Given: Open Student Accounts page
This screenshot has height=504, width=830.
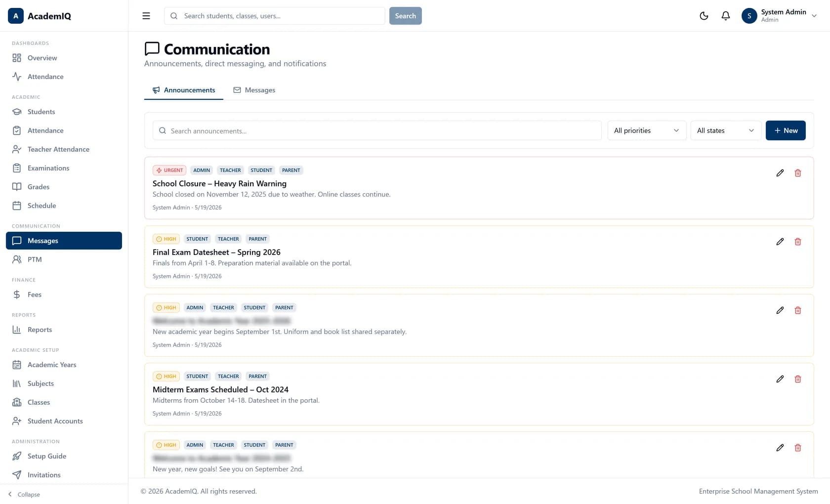Looking at the screenshot, I should (64, 421).
